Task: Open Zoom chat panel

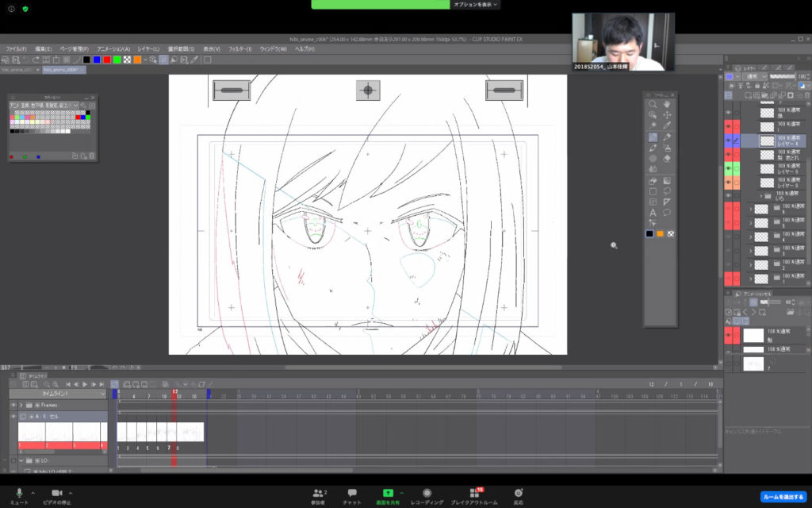Action: (x=351, y=495)
